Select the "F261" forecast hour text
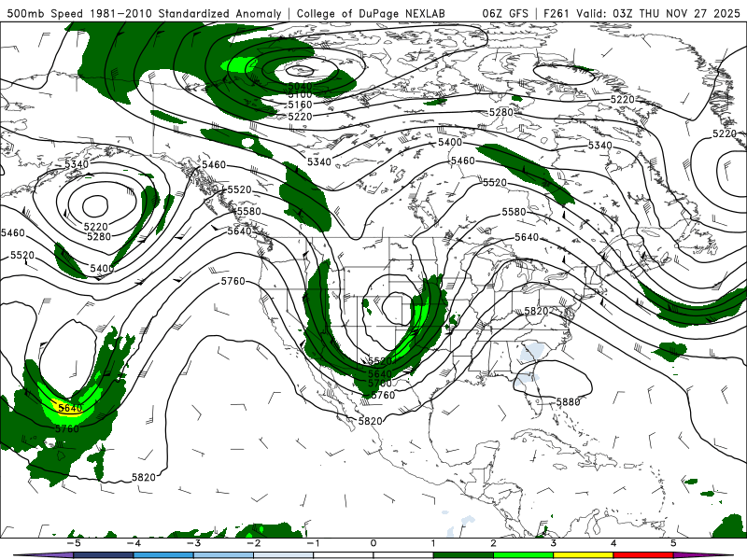 coord(556,13)
